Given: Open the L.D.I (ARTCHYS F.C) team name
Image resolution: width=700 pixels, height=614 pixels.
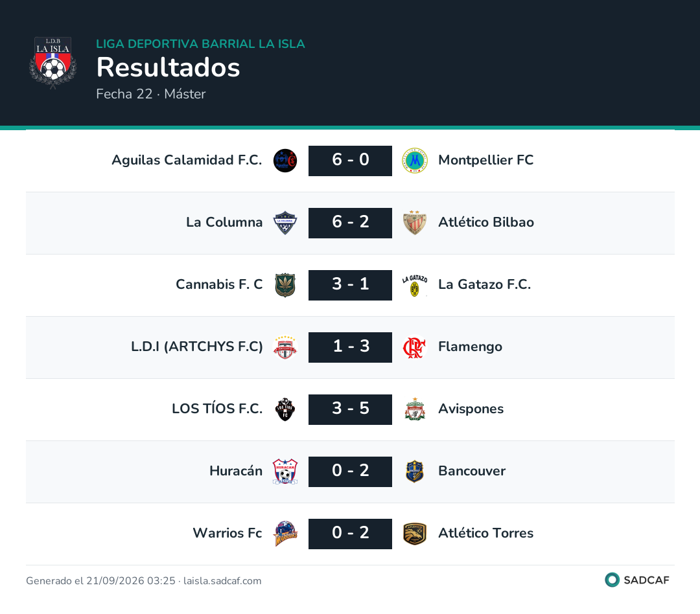Looking at the screenshot, I should coord(197,347).
